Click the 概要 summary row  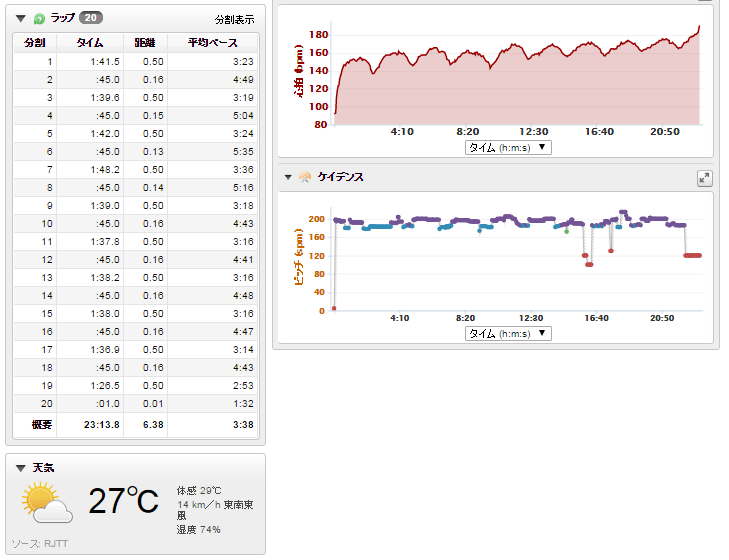pyautogui.click(x=135, y=424)
